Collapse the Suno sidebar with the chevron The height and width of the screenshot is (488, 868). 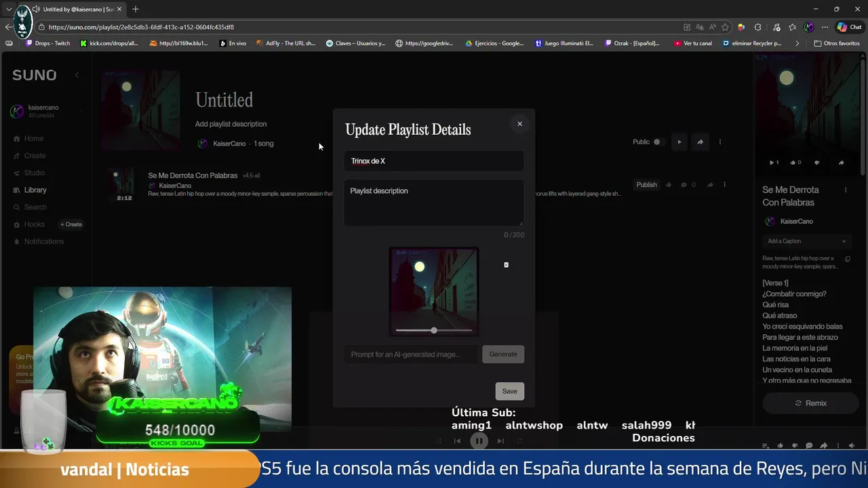pos(77,75)
